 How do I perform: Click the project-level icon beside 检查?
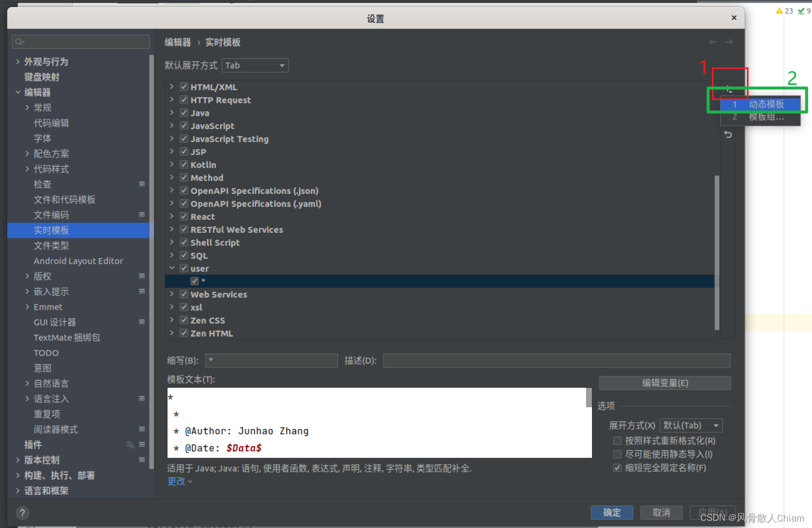point(142,184)
